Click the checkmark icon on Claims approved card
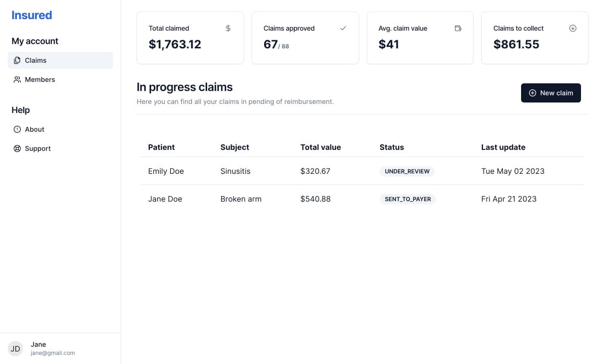This screenshot has width=604, height=364. tap(343, 28)
